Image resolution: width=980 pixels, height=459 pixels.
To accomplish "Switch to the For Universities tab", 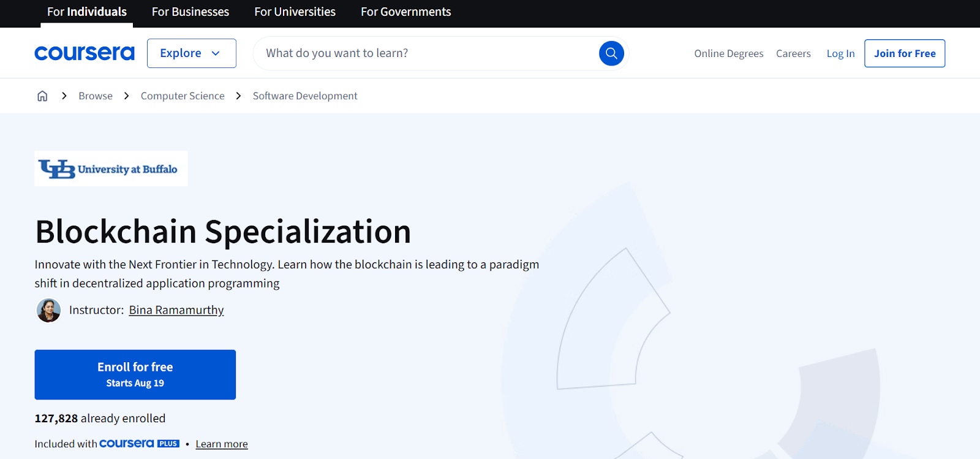I will pyautogui.click(x=295, y=12).
